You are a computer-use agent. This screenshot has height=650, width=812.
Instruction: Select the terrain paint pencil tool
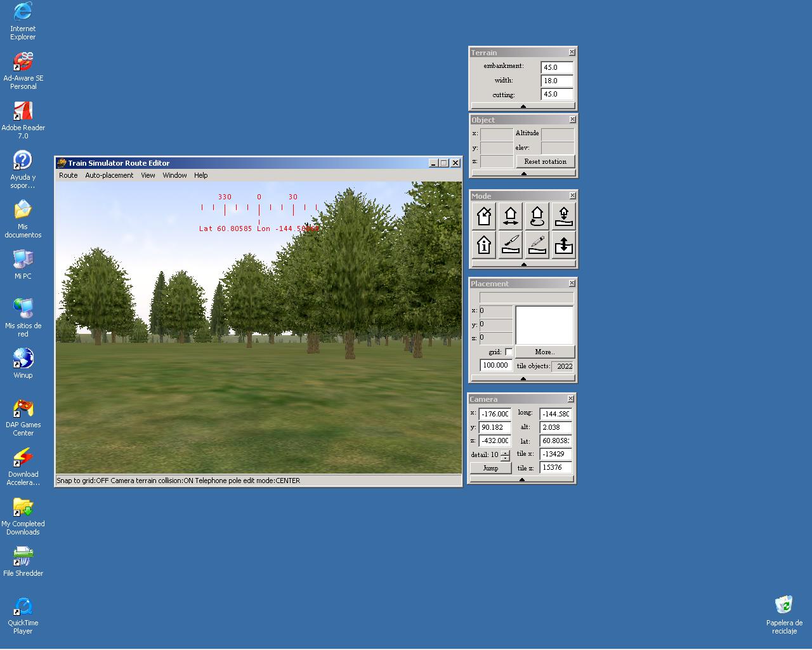tap(537, 244)
